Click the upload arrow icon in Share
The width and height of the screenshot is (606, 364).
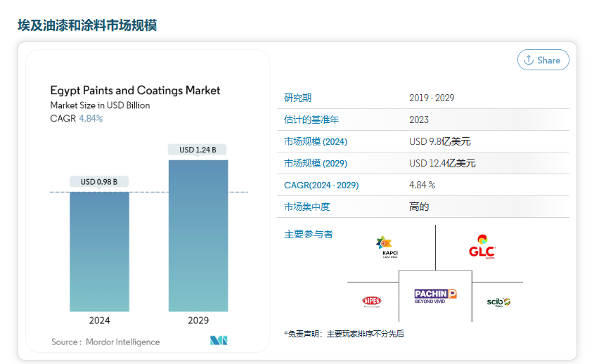(529, 60)
